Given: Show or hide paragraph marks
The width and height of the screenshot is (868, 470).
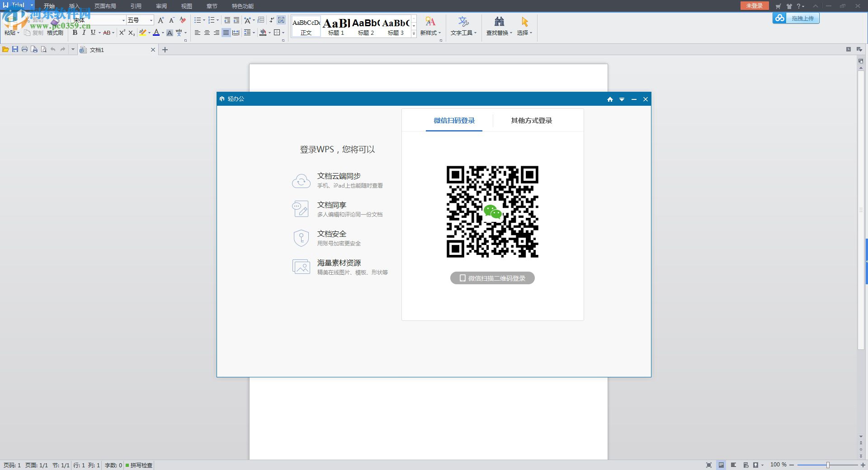Looking at the screenshot, I should 271,20.
